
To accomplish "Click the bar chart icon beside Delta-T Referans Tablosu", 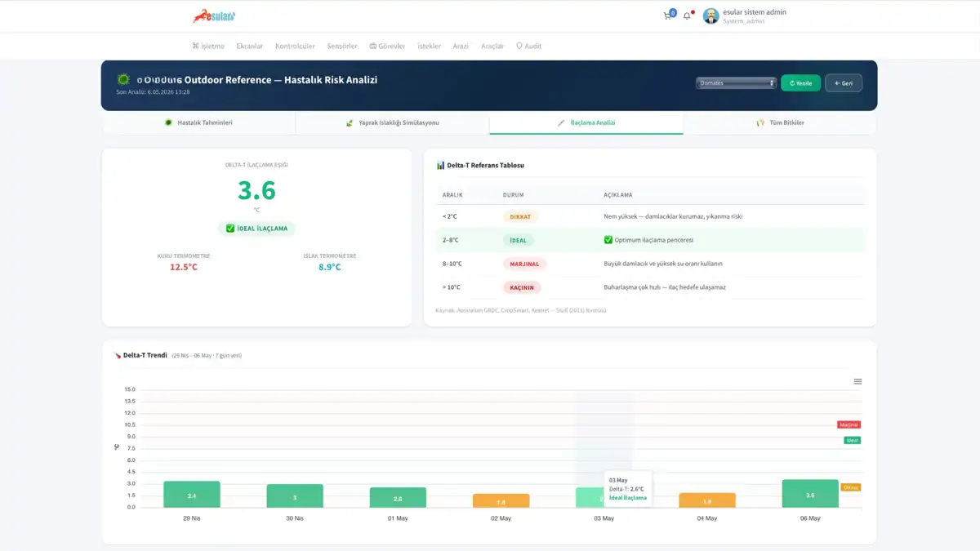I will pyautogui.click(x=440, y=165).
